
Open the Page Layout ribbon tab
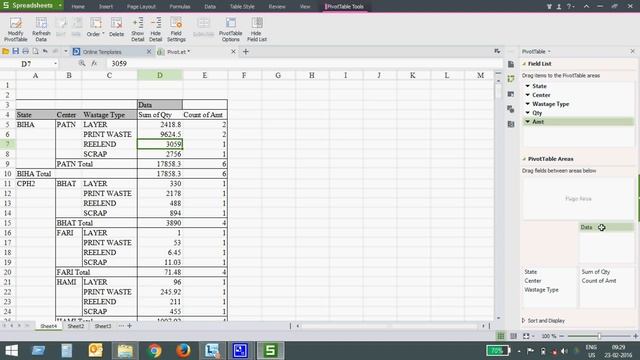point(141,7)
